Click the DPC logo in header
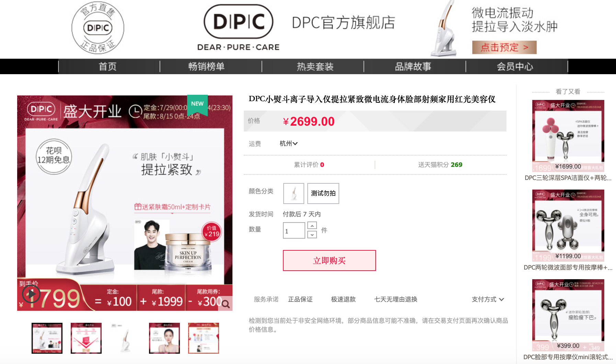The height and width of the screenshot is (364, 616). 238,27
